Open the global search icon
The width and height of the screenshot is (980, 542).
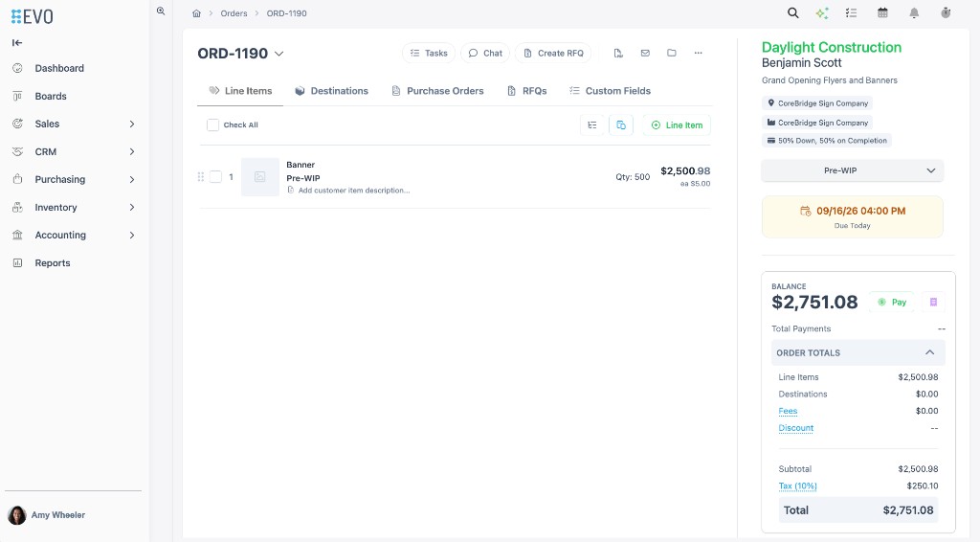coord(792,12)
